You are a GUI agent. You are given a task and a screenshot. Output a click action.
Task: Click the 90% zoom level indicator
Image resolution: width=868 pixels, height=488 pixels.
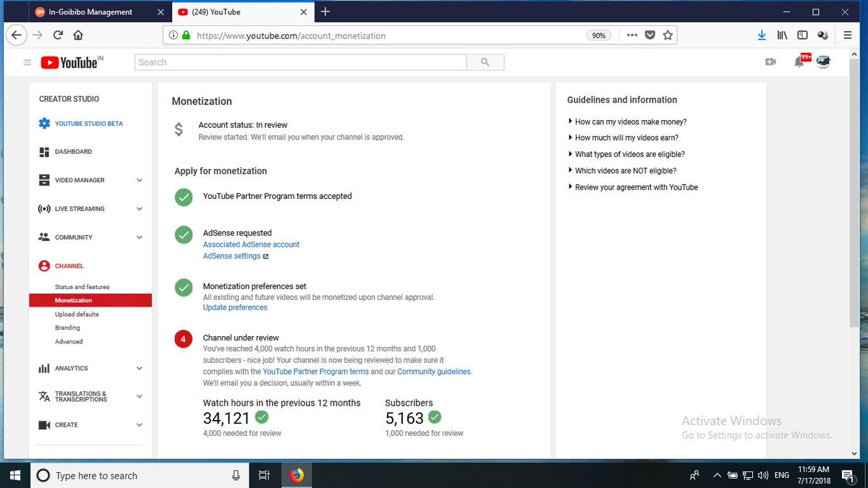tap(599, 35)
